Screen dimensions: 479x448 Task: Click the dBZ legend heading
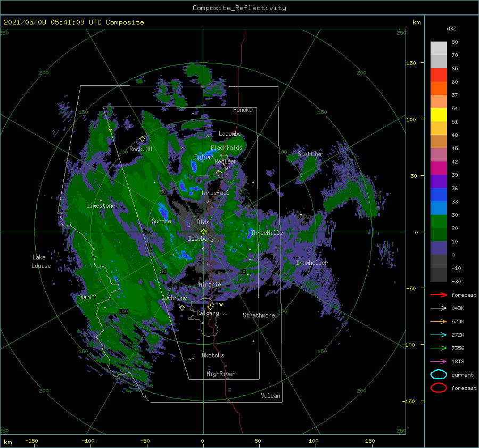[x=451, y=28]
